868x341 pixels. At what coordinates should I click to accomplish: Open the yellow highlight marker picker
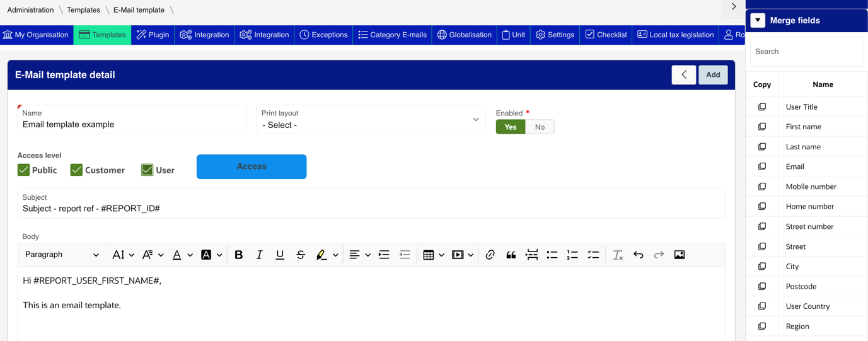coord(327,255)
